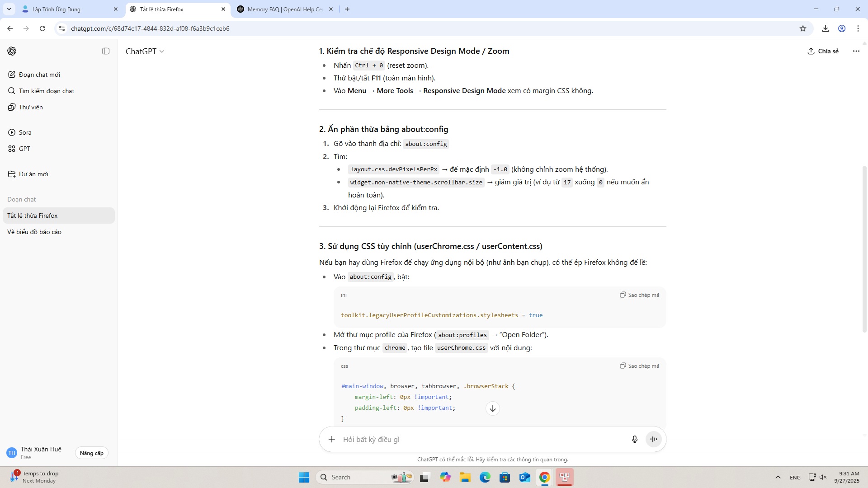Click the Chia sẻ share button
Screen dimensions: 868x488
point(823,51)
